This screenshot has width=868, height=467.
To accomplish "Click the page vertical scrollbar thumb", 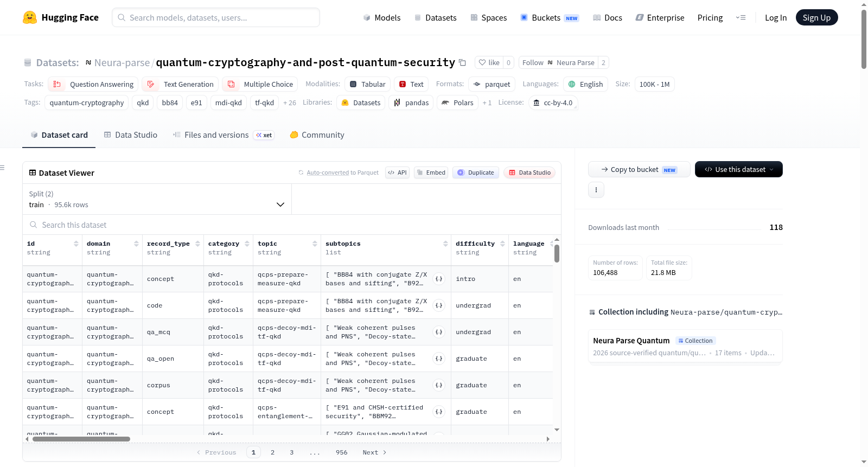I will tap(864, 39).
